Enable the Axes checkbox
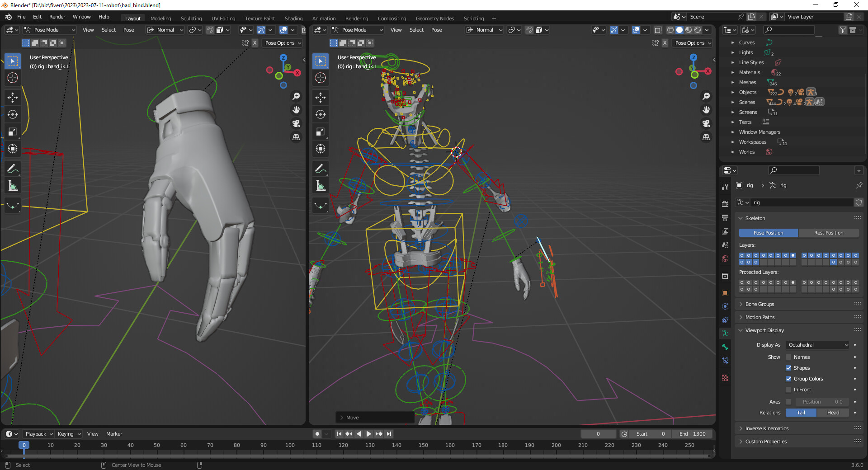The height and width of the screenshot is (470, 868). [x=788, y=402]
